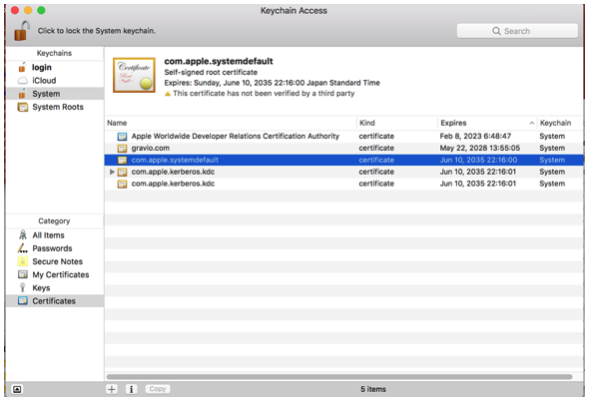Click the Keychains sidebar header
The image size is (590, 404).
pyautogui.click(x=54, y=53)
